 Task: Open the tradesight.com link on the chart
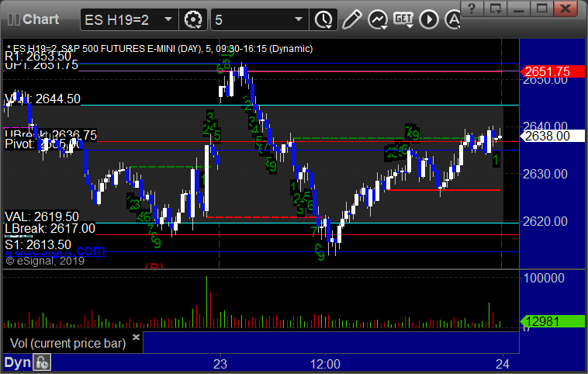(55, 251)
